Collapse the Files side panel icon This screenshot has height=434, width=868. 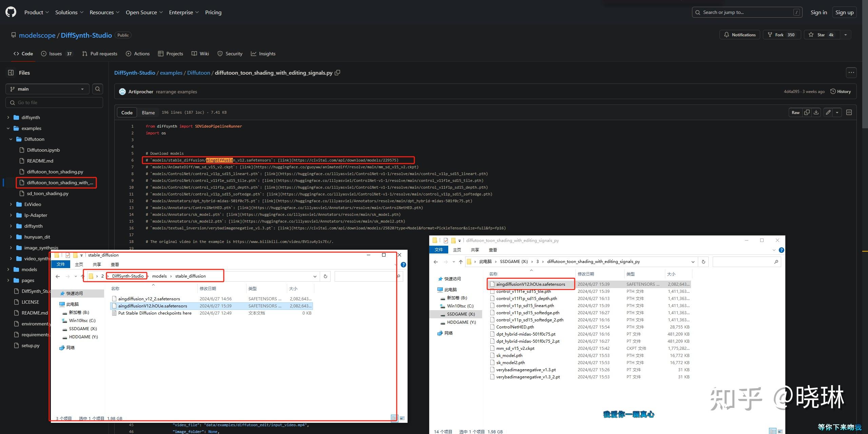click(11, 73)
